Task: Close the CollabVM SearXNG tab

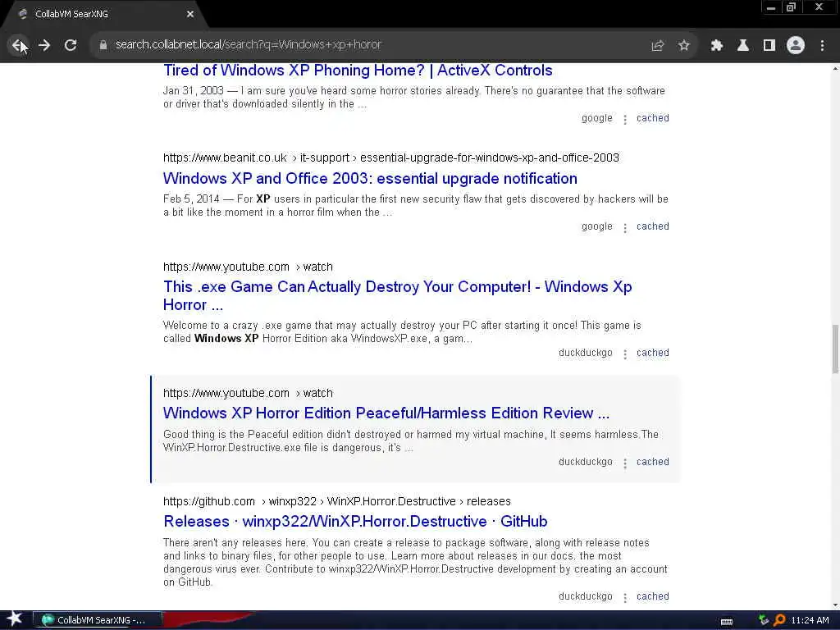Action: tap(190, 15)
